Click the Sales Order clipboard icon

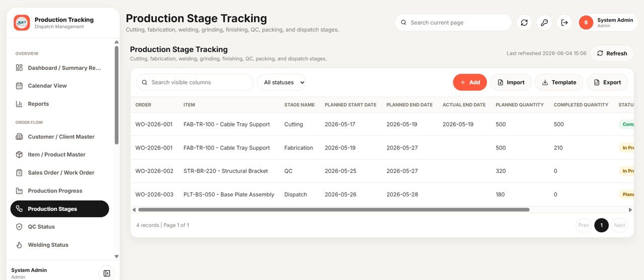[19, 173]
